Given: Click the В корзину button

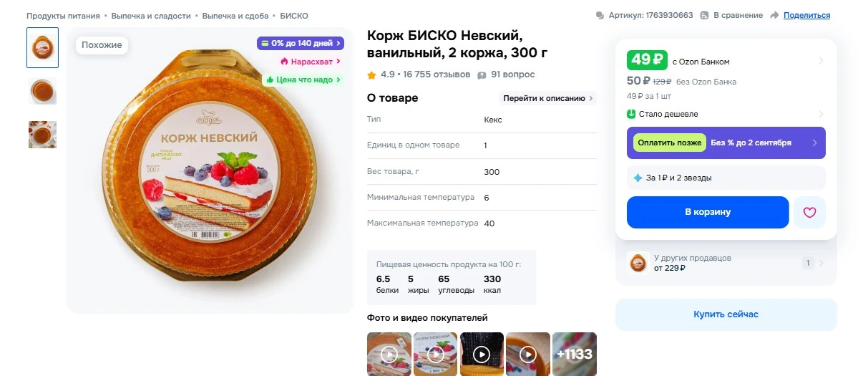Looking at the screenshot, I should pyautogui.click(x=708, y=212).
